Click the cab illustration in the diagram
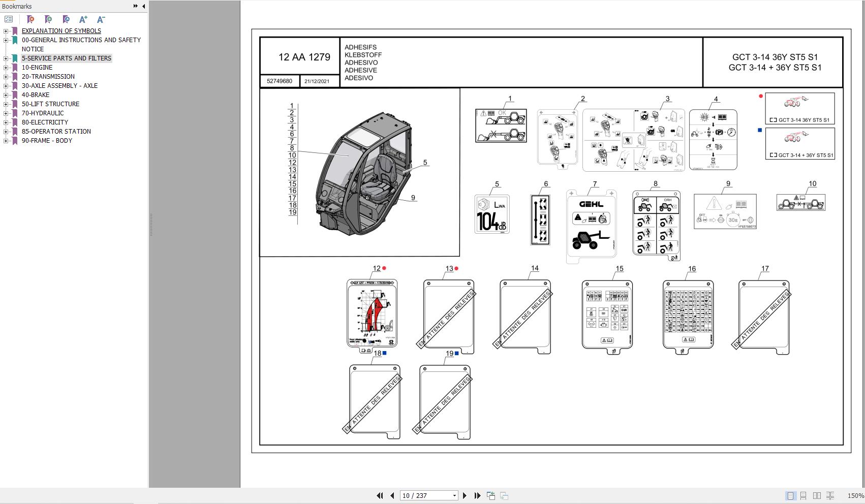 (x=364, y=173)
